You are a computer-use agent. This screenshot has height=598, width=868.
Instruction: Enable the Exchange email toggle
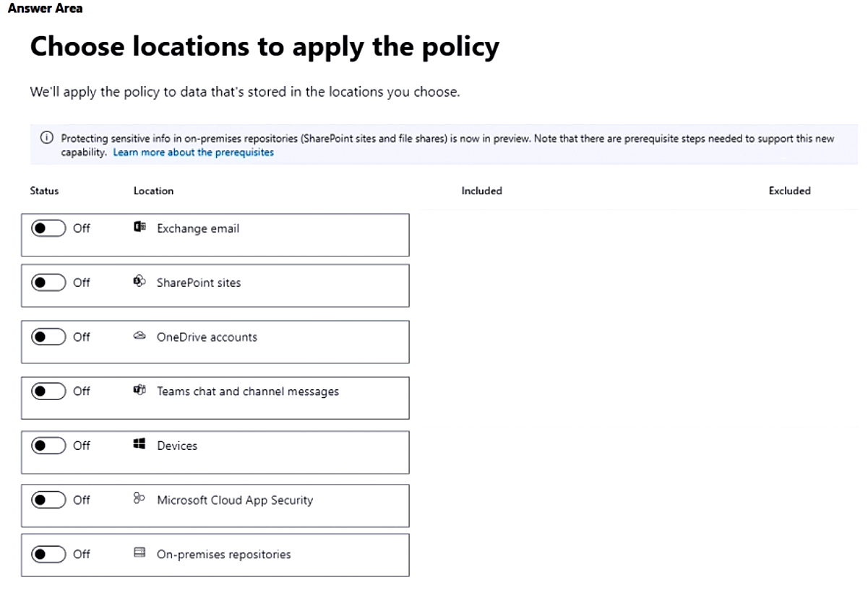point(48,228)
